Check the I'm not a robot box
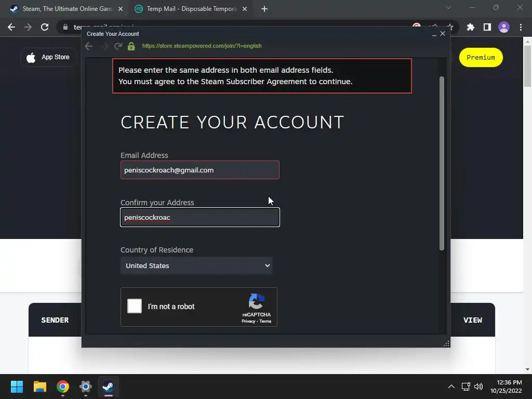The height and width of the screenshot is (399, 532). [x=135, y=306]
